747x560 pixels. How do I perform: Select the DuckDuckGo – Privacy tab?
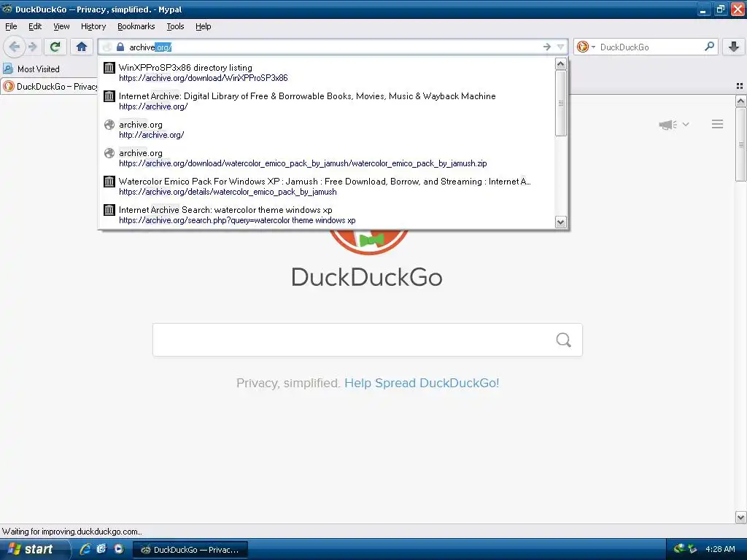(x=49, y=86)
